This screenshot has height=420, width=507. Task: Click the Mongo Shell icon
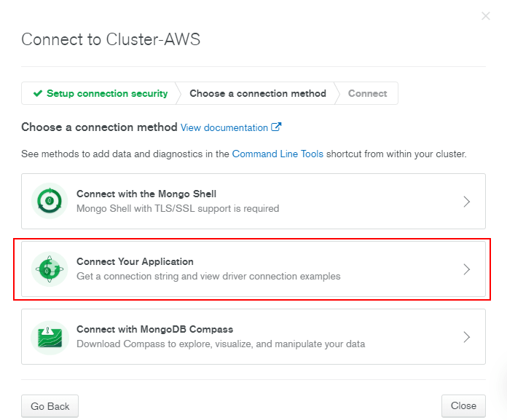pyautogui.click(x=50, y=201)
